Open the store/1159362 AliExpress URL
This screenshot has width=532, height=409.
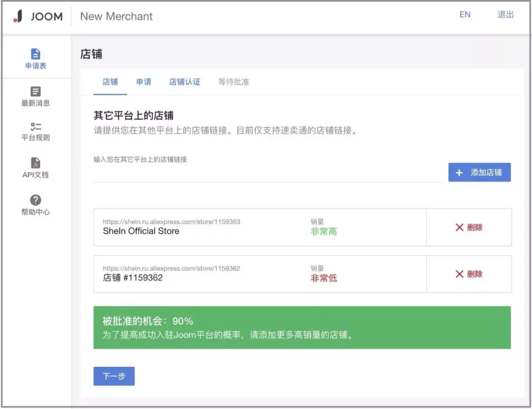[171, 268]
